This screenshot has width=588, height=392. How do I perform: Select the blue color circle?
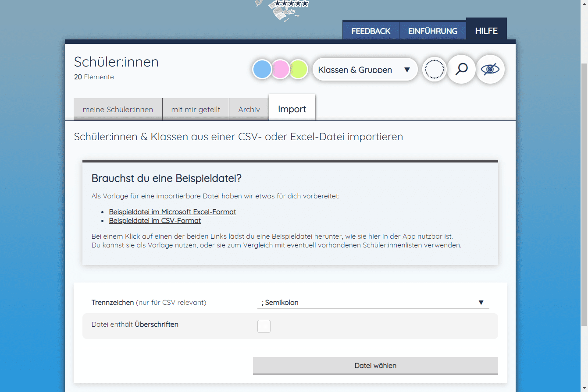262,69
